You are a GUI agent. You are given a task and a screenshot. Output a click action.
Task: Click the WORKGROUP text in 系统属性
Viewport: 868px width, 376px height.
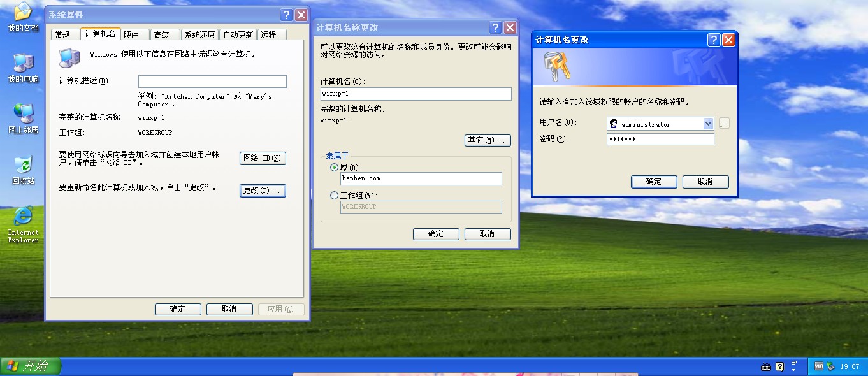155,133
